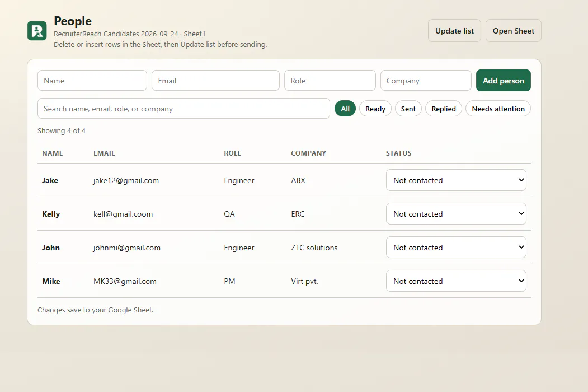Click the RecruiterReach app logo icon
This screenshot has height=392, width=588.
pyautogui.click(x=37, y=31)
